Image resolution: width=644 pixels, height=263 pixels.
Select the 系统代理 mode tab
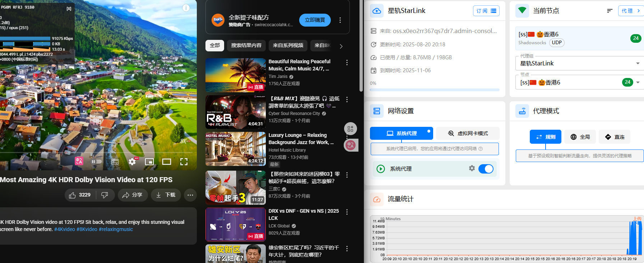pyautogui.click(x=402, y=133)
